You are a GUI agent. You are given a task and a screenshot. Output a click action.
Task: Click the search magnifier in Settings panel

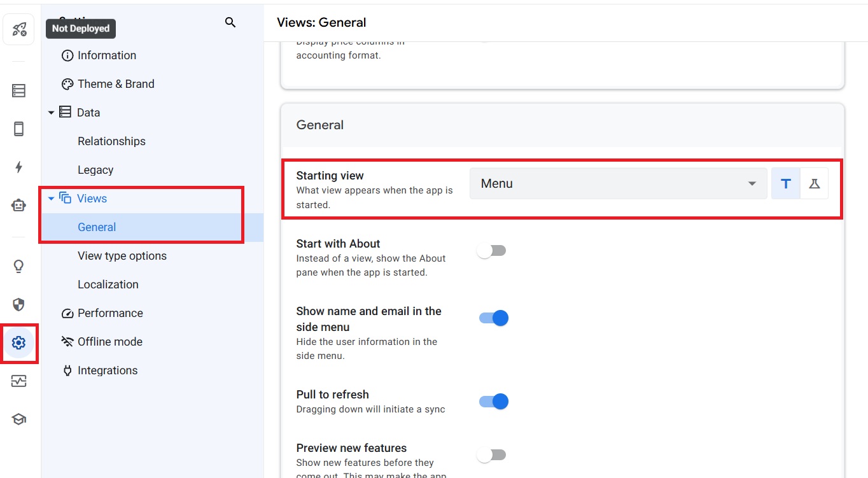[230, 23]
